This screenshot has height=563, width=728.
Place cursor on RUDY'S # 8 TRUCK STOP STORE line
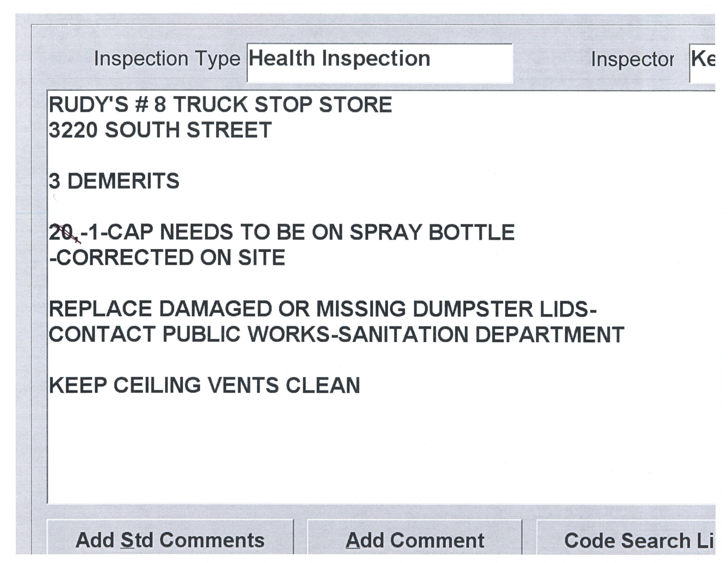tap(220, 105)
